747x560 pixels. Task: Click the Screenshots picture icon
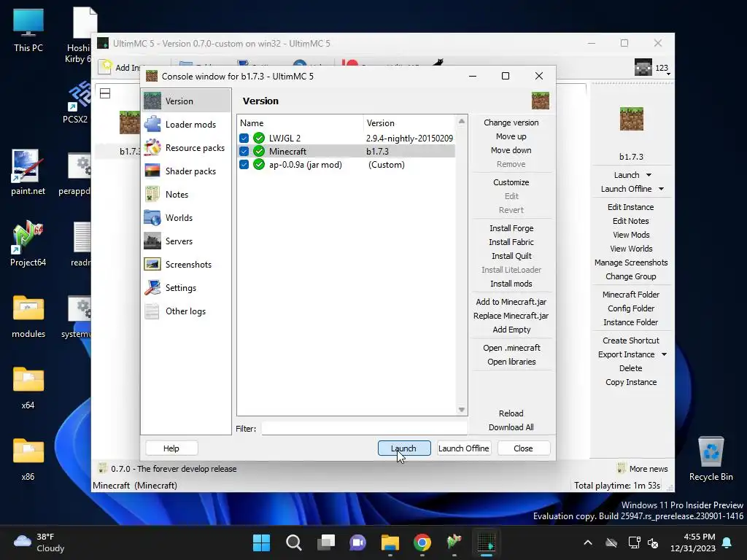click(x=152, y=264)
